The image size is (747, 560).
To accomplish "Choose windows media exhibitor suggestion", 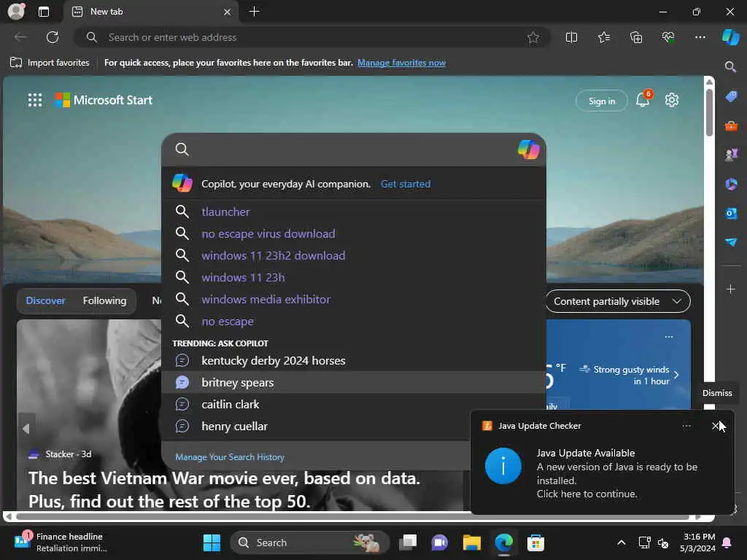I will (354, 299).
